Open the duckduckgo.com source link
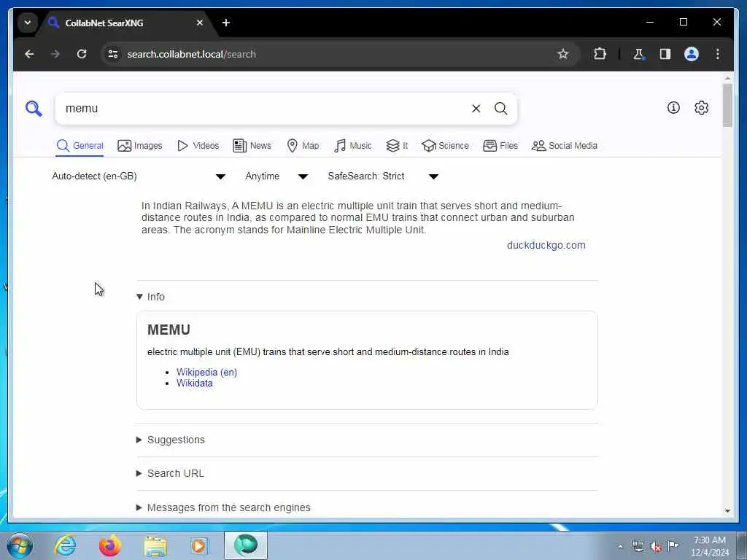This screenshot has width=747, height=560. (546, 245)
